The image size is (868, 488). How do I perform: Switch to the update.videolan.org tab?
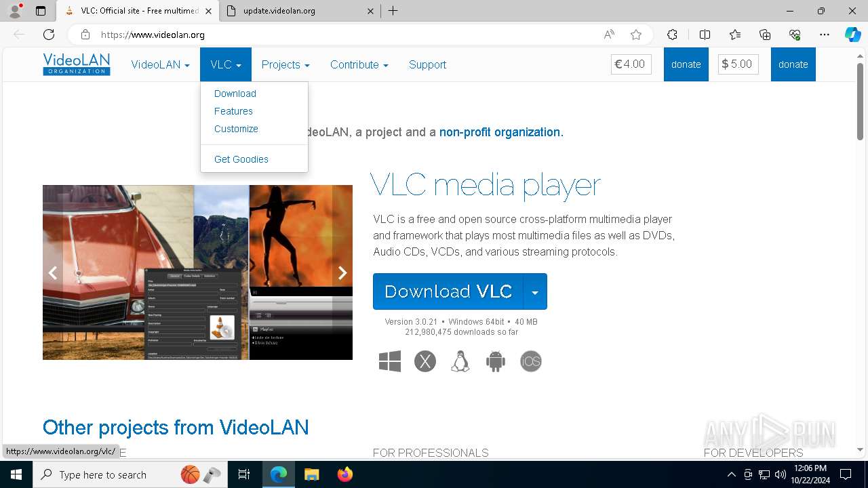pos(299,11)
